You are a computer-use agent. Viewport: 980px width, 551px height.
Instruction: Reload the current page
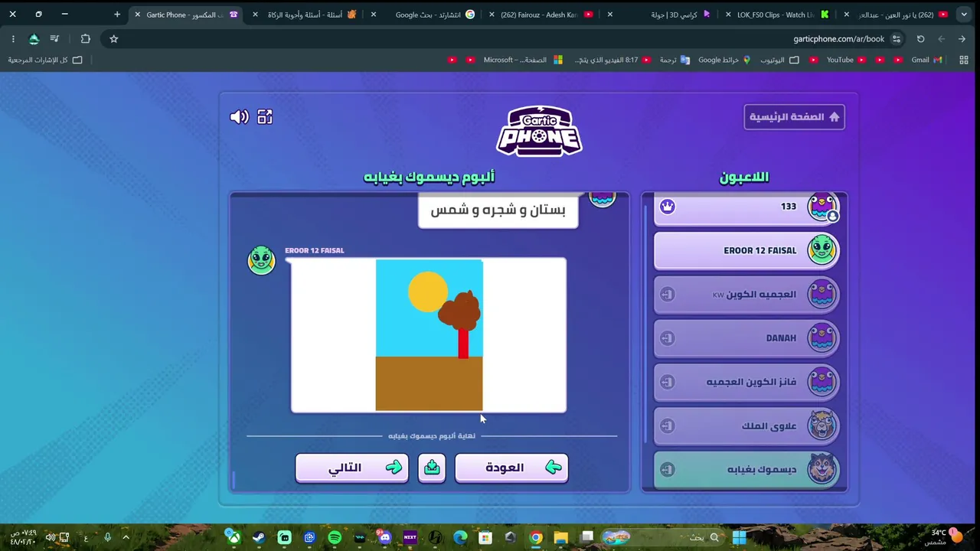pyautogui.click(x=920, y=39)
